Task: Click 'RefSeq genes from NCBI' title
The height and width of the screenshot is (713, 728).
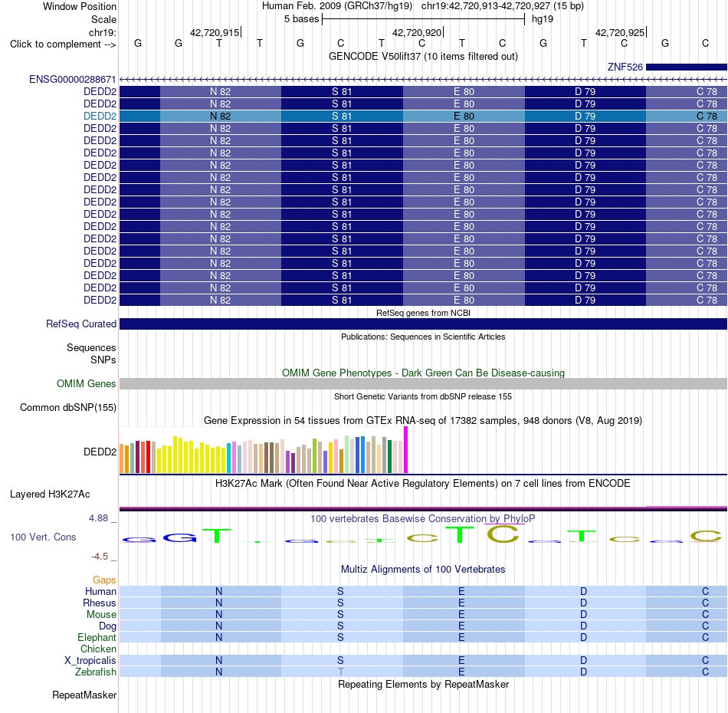Action: (423, 313)
